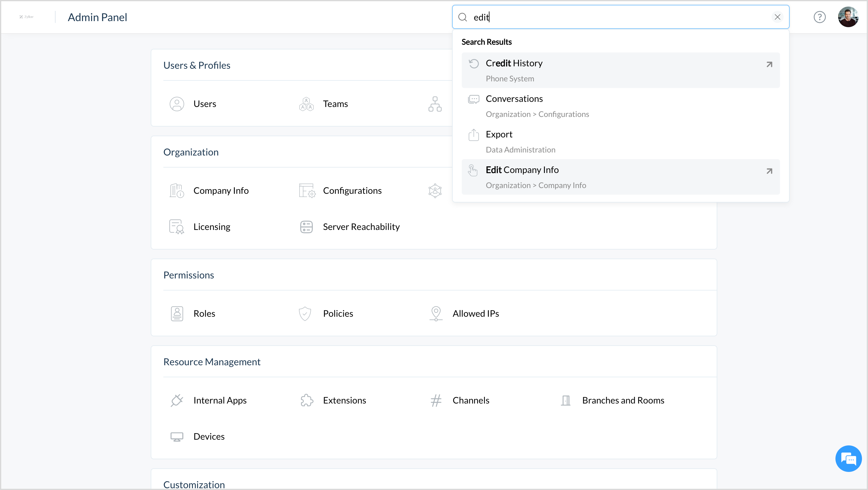The image size is (868, 490).
Task: Open Configurations settings
Action: pyautogui.click(x=352, y=190)
